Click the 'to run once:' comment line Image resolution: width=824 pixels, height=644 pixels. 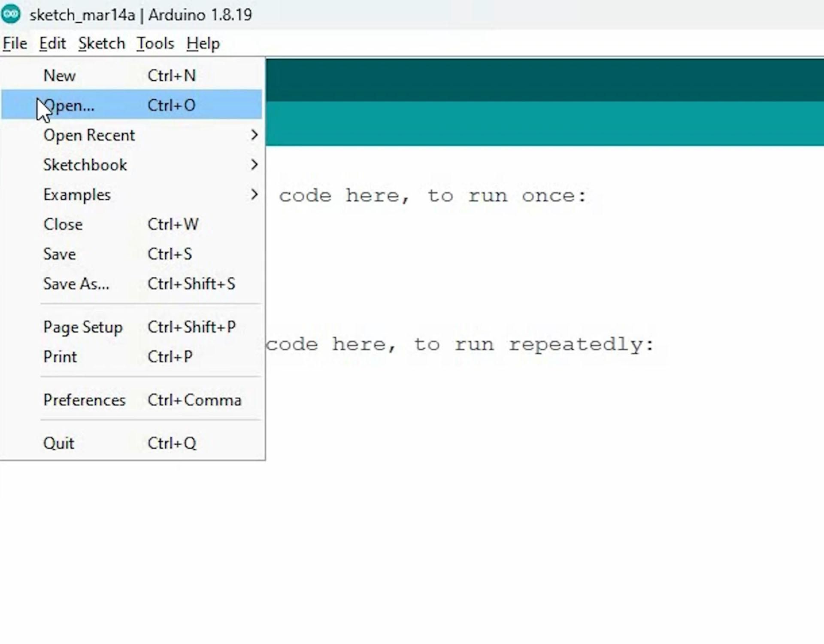pyautogui.click(x=433, y=196)
